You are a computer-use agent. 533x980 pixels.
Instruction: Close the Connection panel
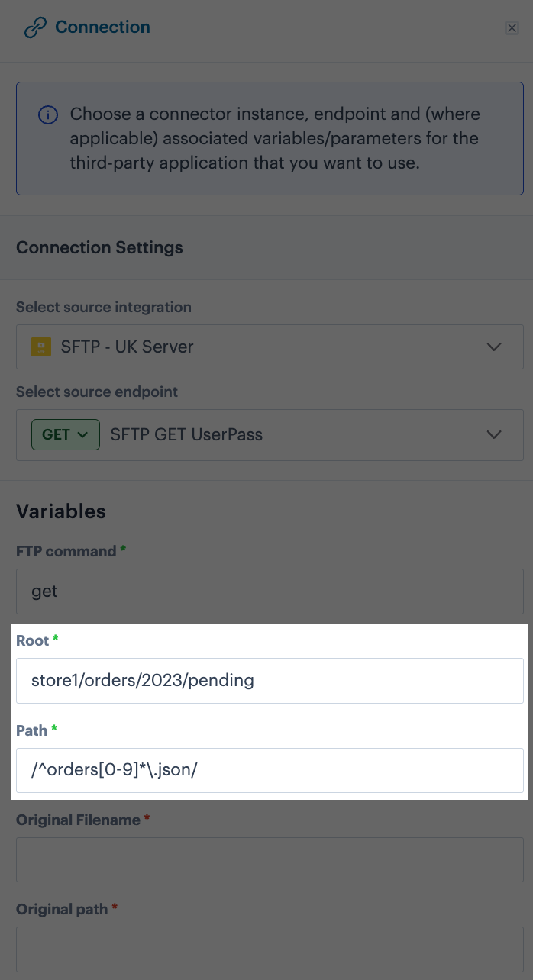[512, 27]
